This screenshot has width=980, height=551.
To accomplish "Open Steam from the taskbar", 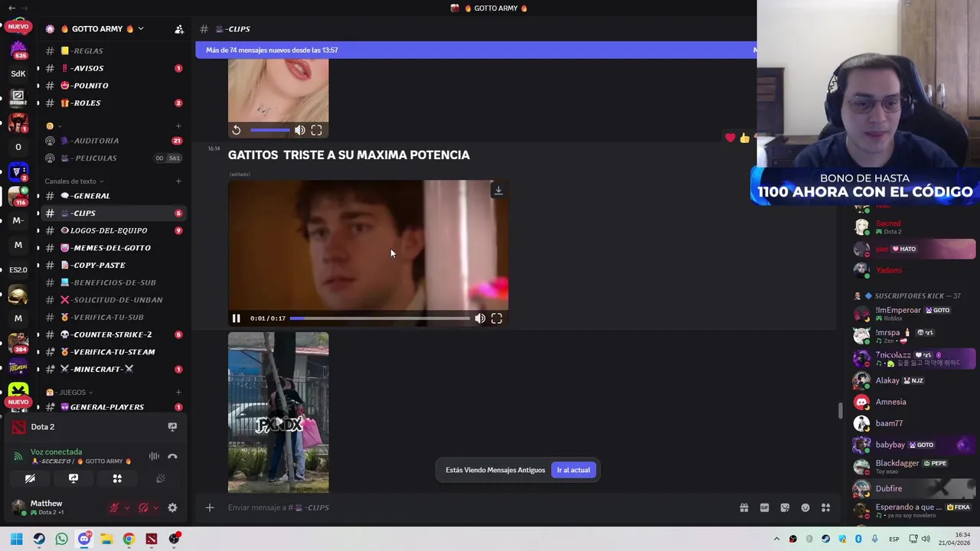I will point(39,539).
